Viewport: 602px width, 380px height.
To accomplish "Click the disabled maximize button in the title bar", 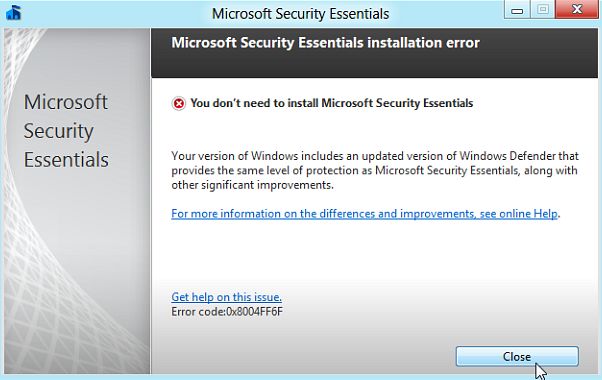I will (542, 10).
